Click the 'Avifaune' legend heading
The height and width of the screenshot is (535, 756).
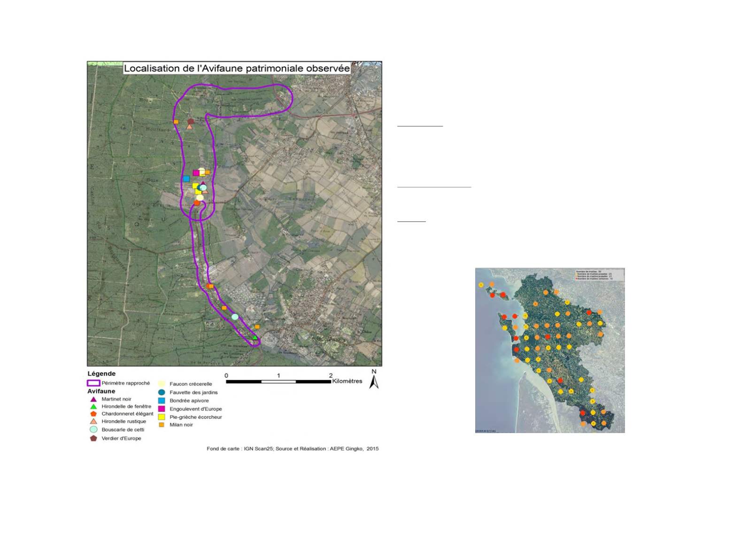[x=101, y=391]
